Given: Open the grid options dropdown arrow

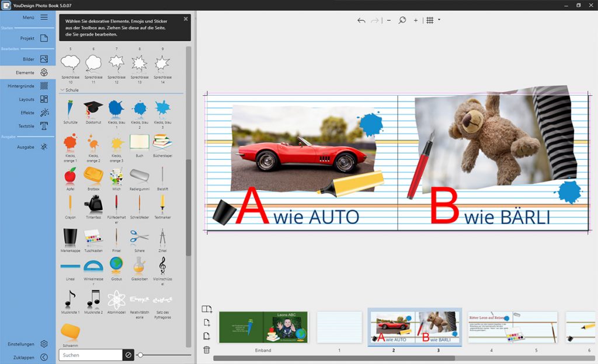Looking at the screenshot, I should [439, 20].
